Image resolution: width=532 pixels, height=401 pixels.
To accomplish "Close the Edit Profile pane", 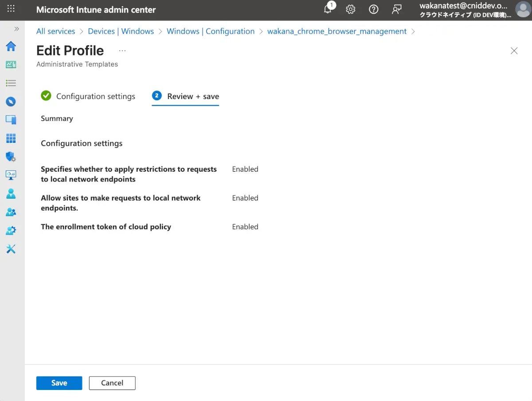I will [x=514, y=51].
